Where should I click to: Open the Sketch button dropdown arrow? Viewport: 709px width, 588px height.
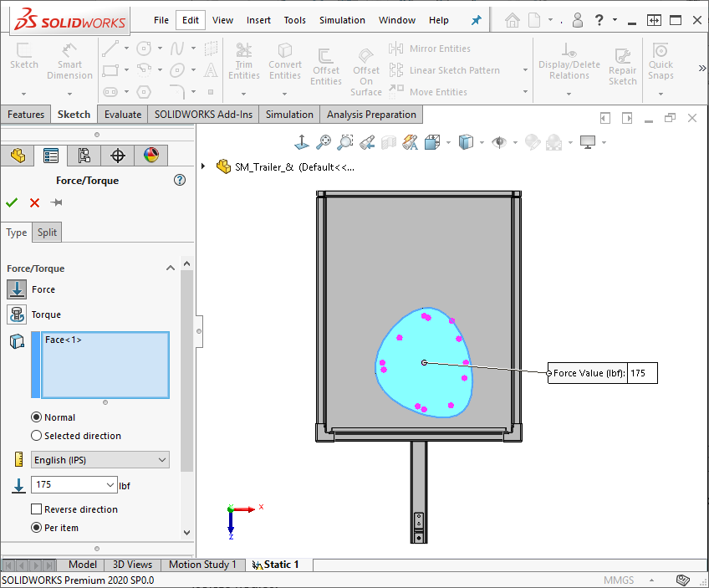tap(24, 94)
